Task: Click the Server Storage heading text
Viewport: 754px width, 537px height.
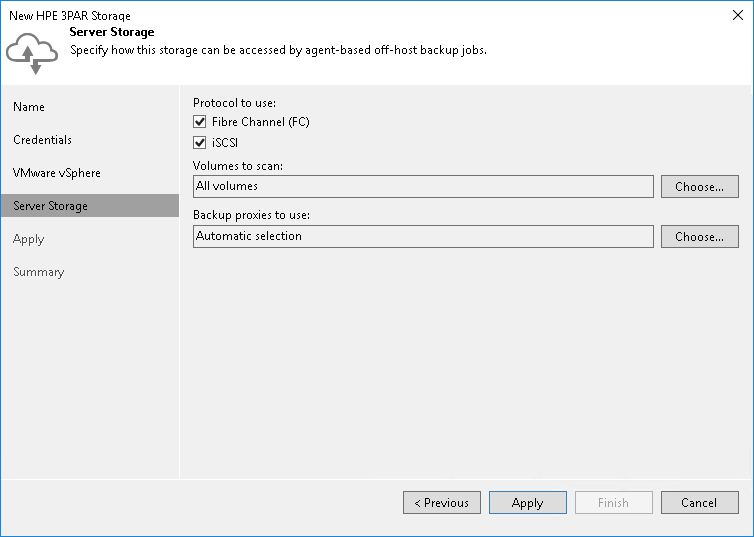Action: click(x=112, y=32)
